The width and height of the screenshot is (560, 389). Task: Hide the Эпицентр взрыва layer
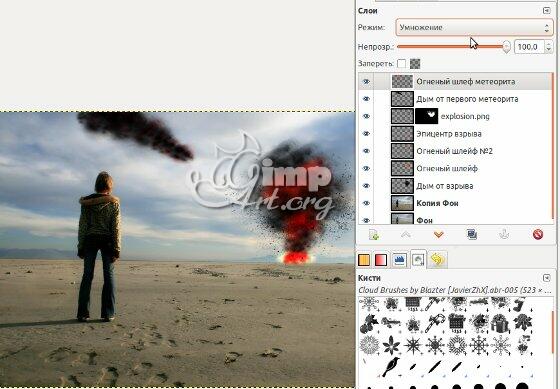[366, 134]
